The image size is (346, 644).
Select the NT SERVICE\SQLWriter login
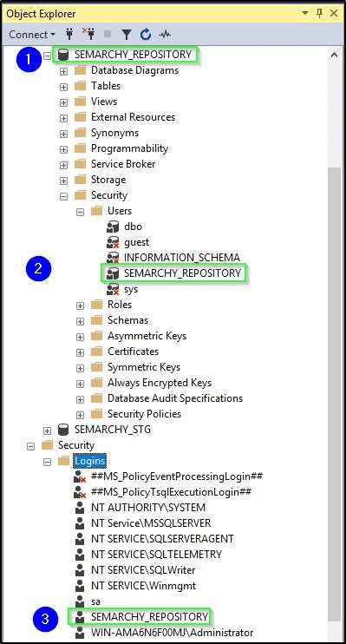(143, 570)
